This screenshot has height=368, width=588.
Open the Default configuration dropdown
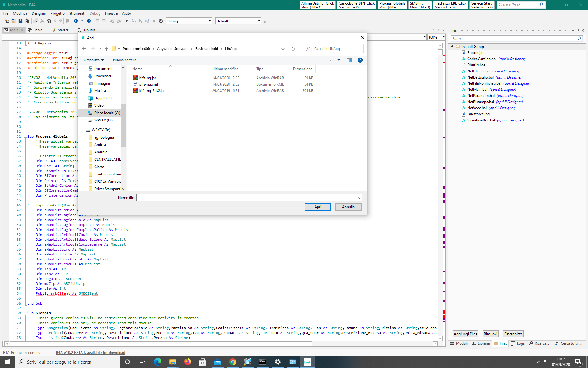point(259,21)
